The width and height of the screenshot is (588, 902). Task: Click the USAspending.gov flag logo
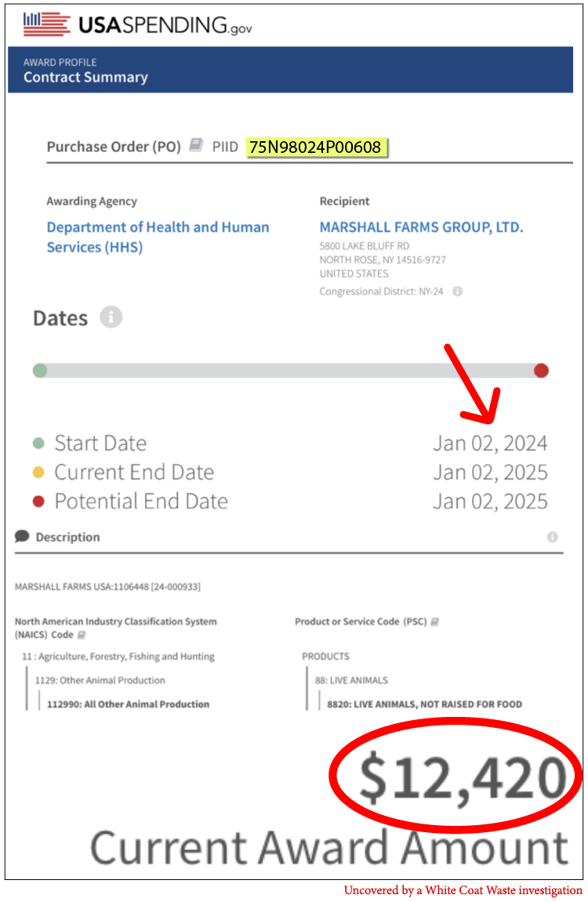[x=46, y=24]
